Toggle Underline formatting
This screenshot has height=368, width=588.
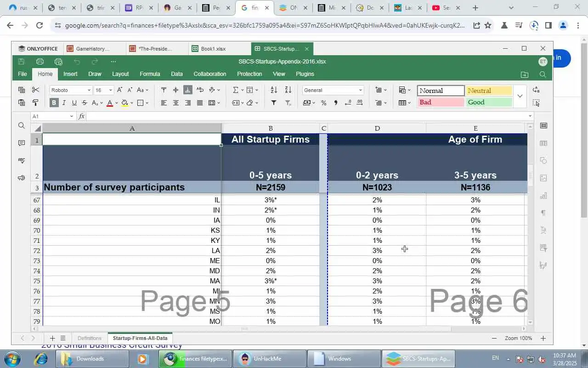tap(74, 103)
